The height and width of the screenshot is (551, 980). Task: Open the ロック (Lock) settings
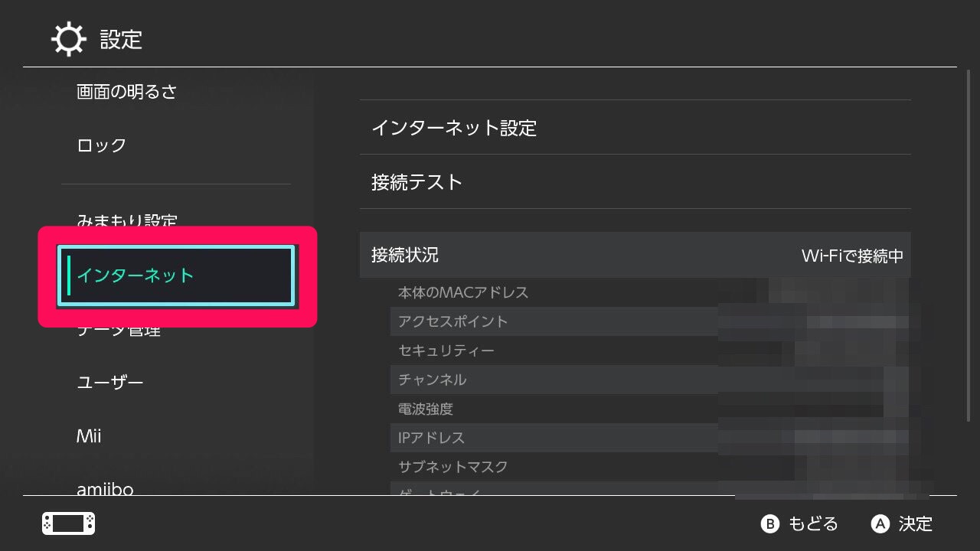[100, 145]
